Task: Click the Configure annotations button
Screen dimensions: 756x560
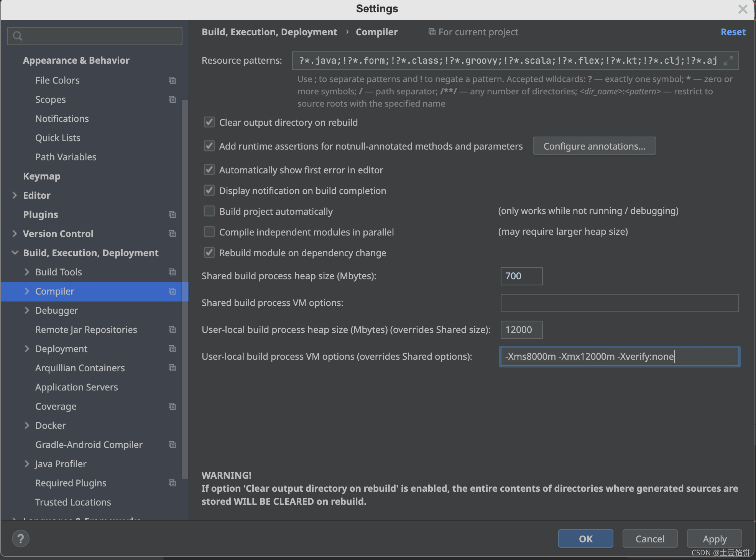Action: tap(594, 146)
